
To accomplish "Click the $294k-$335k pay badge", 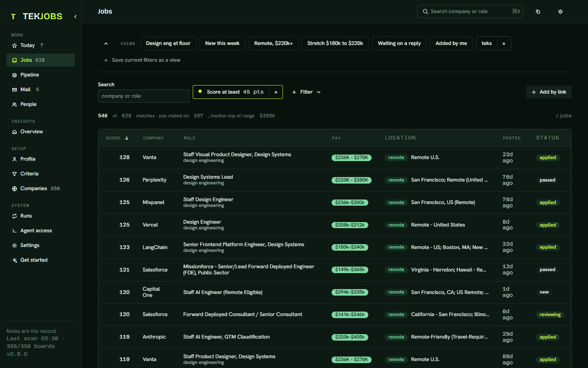I will coord(350,292).
